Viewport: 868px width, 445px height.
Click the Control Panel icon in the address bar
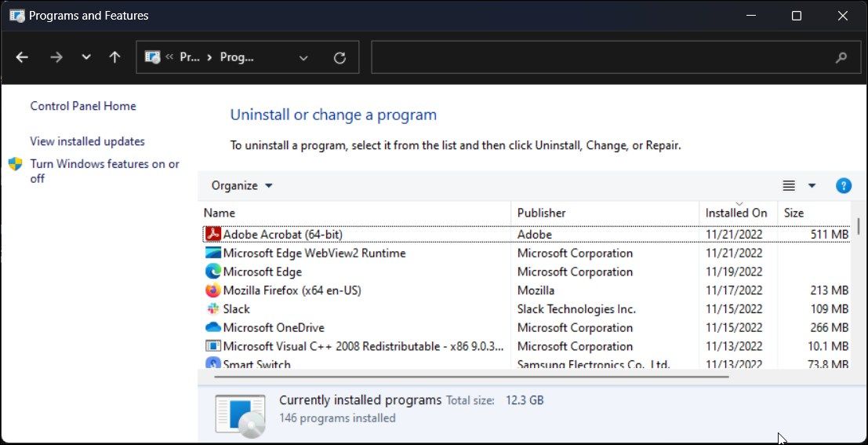[x=152, y=57]
